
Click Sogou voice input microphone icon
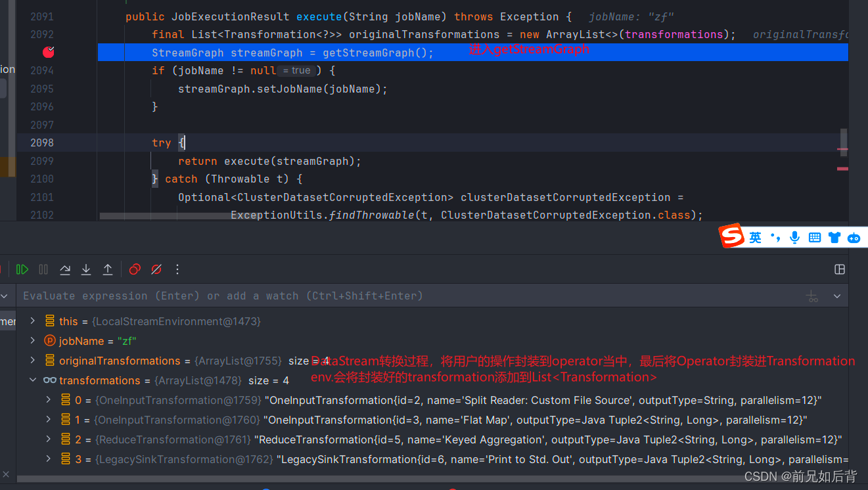[795, 238]
